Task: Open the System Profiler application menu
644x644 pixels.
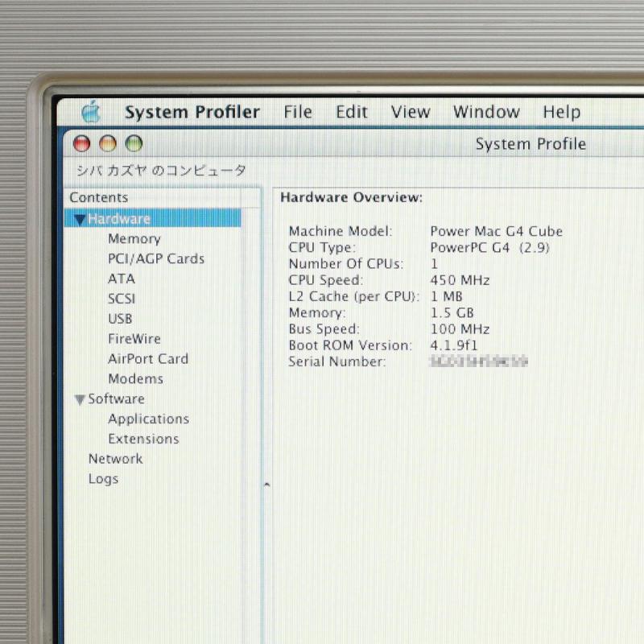Action: (x=192, y=112)
